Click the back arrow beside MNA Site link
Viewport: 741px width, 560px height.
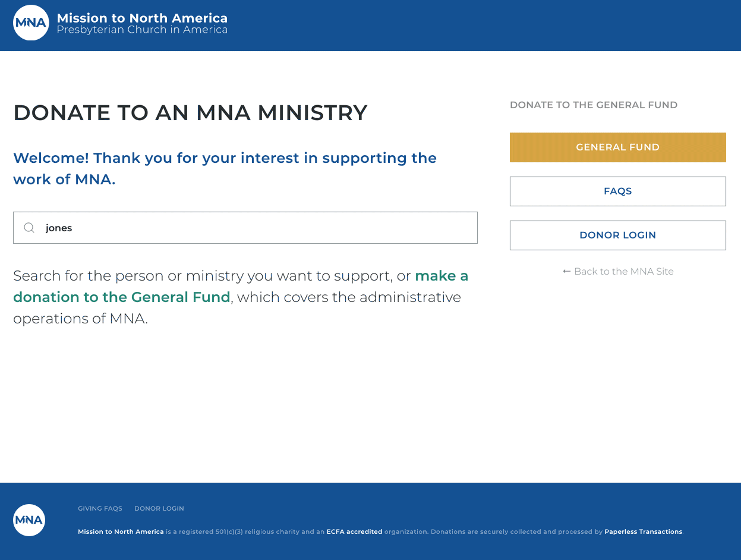point(566,271)
